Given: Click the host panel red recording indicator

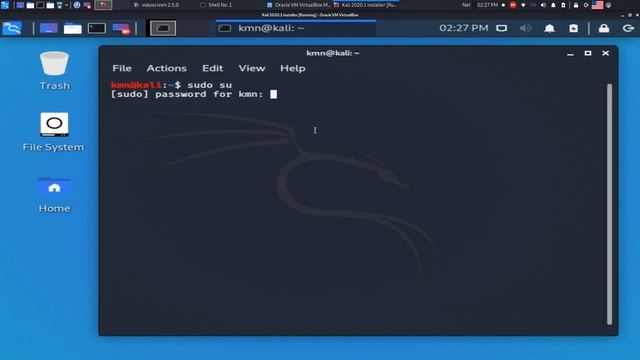Looking at the screenshot, I should pyautogui.click(x=513, y=5).
